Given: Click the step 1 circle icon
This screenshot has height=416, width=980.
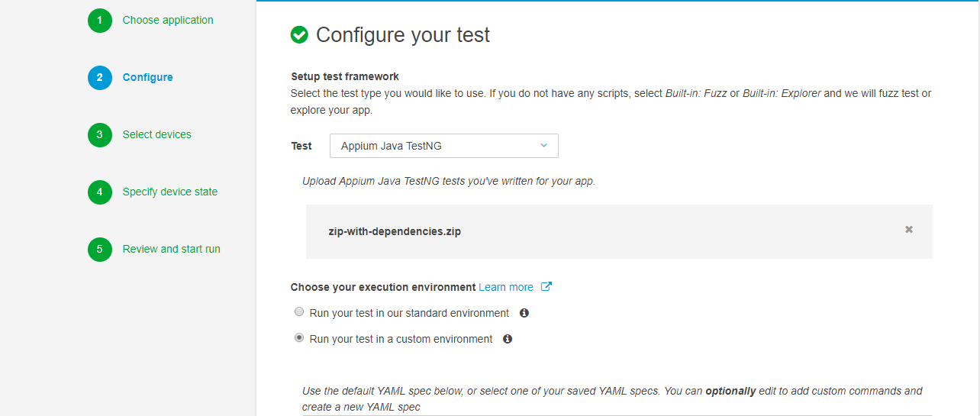Looking at the screenshot, I should [99, 21].
